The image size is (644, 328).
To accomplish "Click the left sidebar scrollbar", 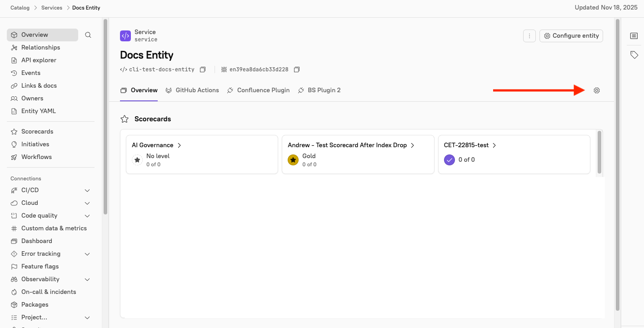I will tap(105, 116).
